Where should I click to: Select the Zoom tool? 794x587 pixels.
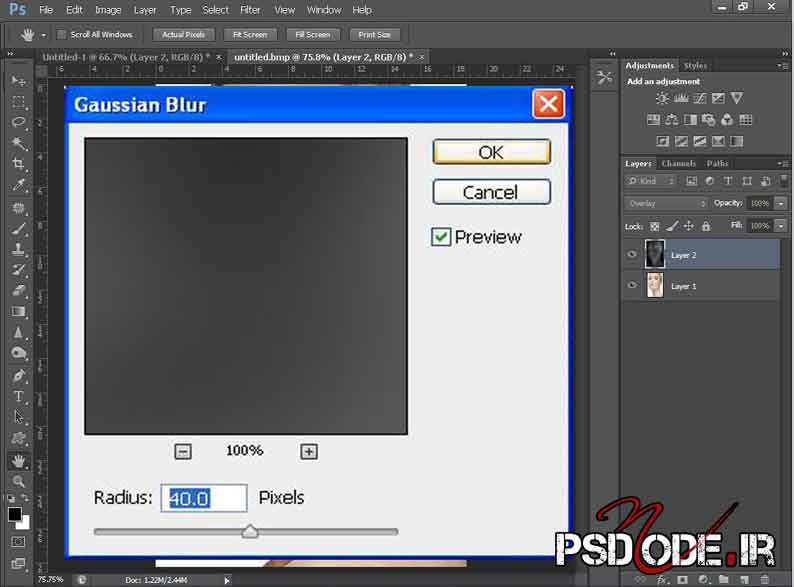tap(19, 481)
